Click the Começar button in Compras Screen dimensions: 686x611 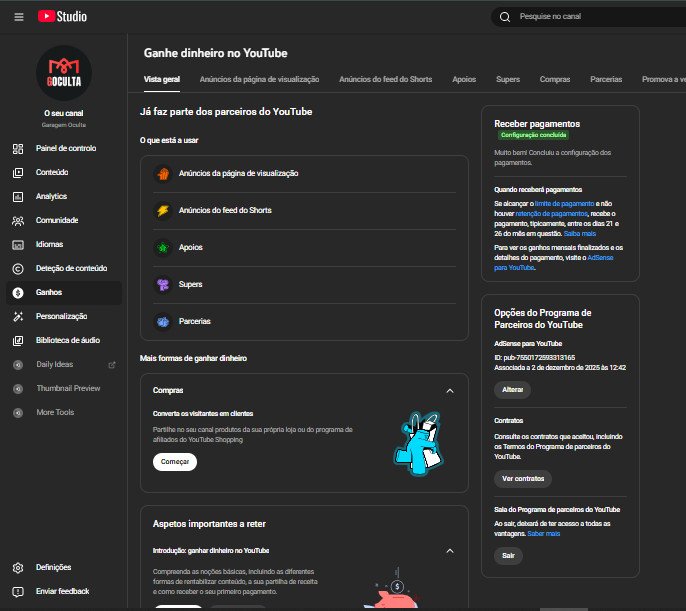pos(175,462)
